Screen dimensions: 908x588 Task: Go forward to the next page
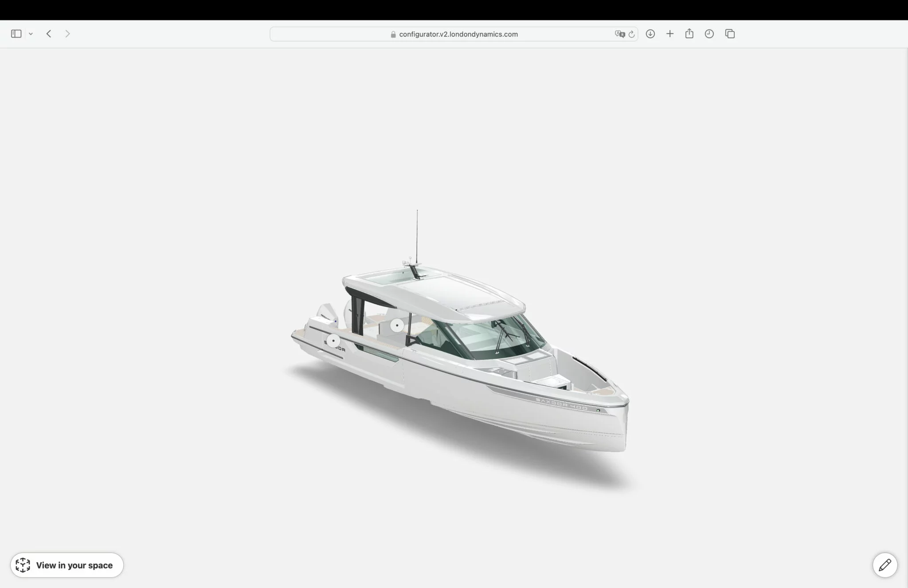(67, 34)
